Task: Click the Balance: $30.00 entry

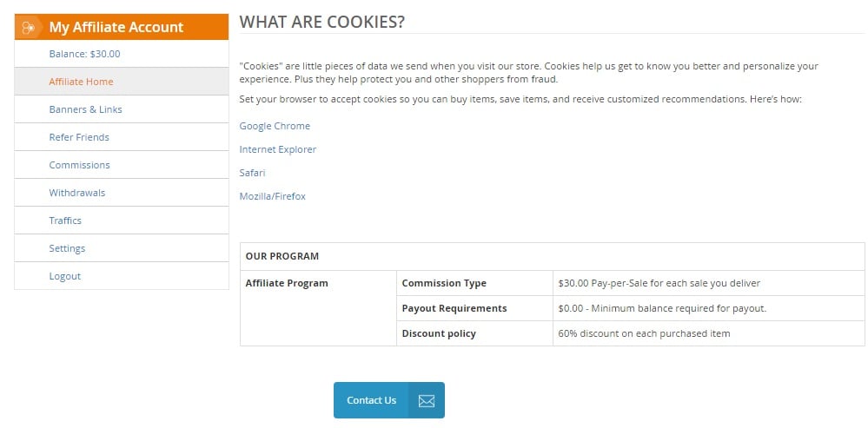Action: tap(122, 54)
